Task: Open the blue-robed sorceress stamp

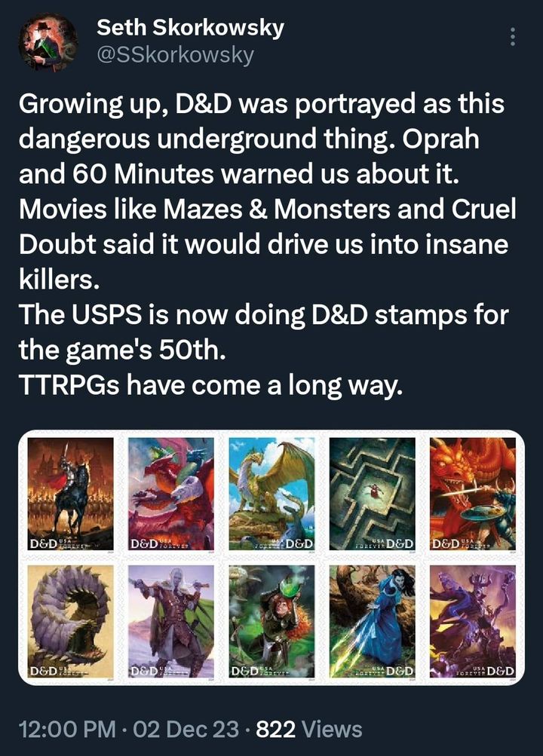Action: tap(372, 622)
